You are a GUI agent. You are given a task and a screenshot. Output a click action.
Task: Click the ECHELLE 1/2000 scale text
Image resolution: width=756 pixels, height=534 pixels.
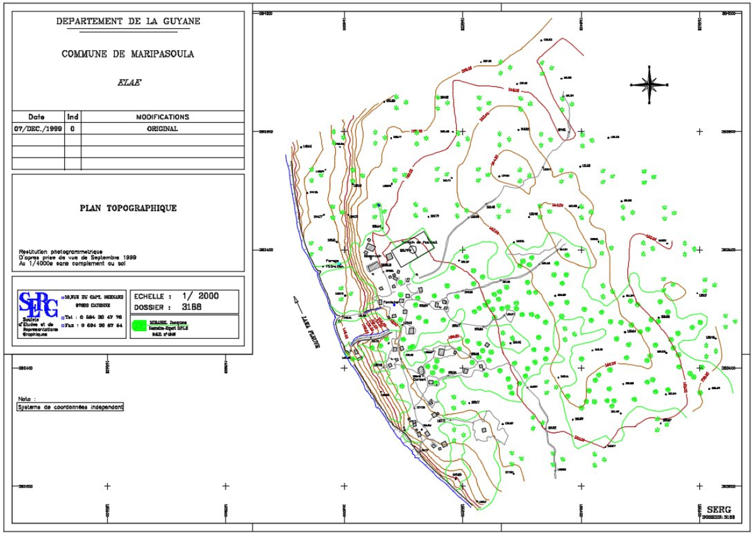(176, 296)
